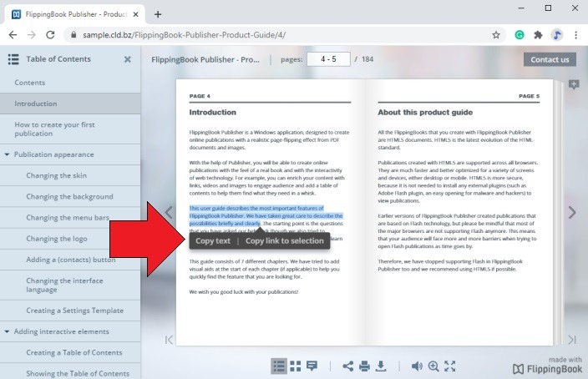Go to Changing the interface language

(70, 285)
